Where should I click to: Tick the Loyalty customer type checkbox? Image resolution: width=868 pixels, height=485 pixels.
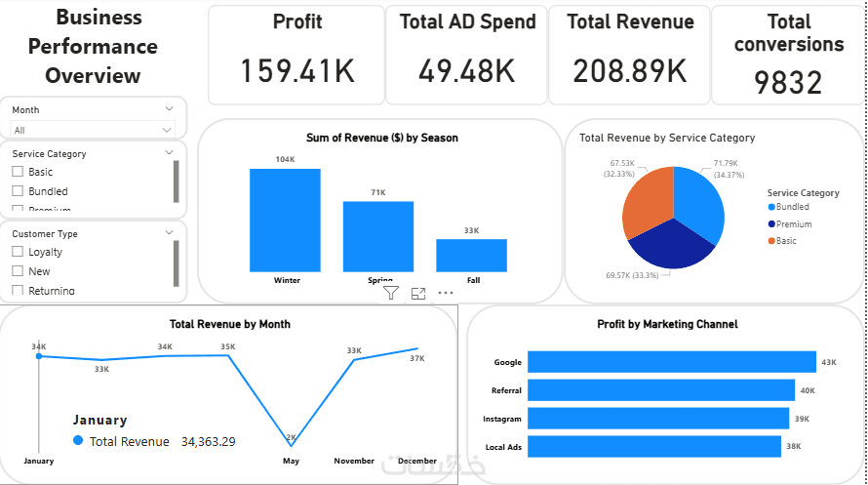[x=18, y=252]
